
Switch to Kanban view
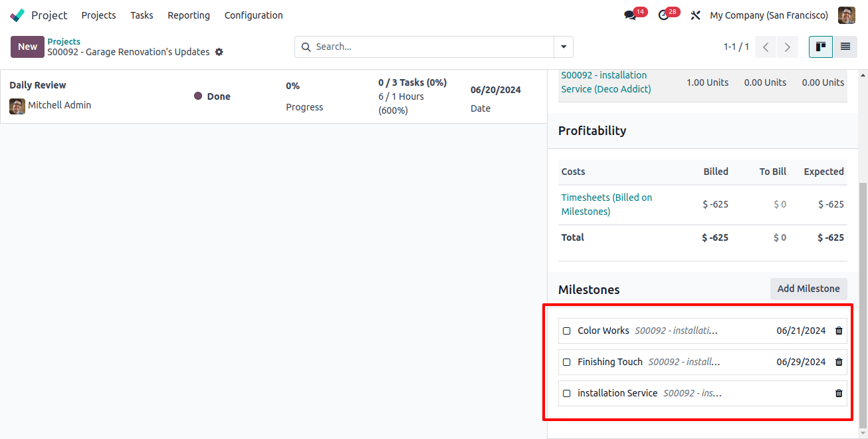tap(821, 47)
